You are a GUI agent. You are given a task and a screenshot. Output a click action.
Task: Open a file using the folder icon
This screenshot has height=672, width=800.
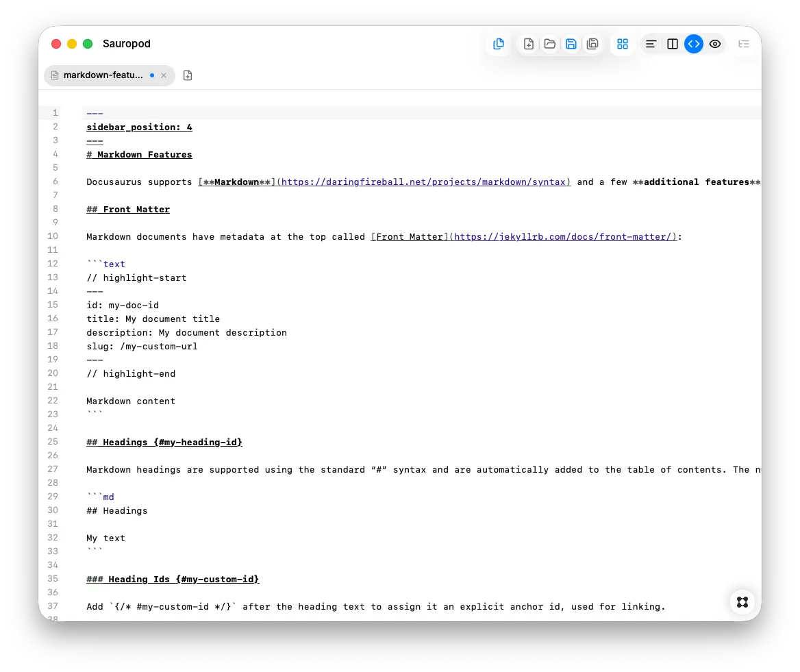549,44
